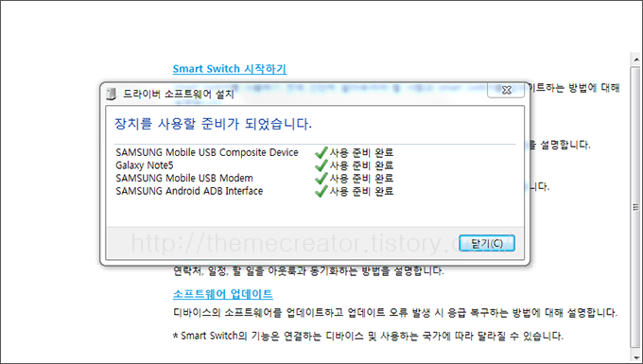Select the Galaxy Note5 device text
Screen dimensions: 643x364
[145, 165]
